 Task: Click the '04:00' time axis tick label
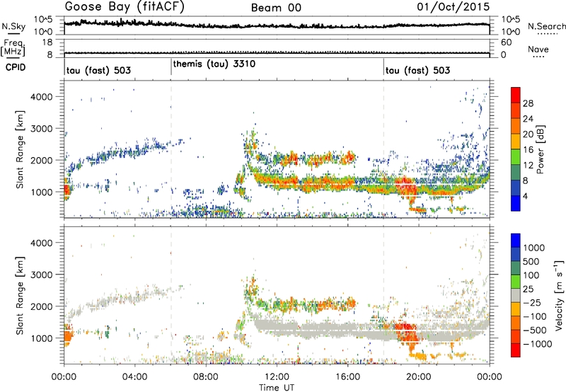click(x=134, y=377)
